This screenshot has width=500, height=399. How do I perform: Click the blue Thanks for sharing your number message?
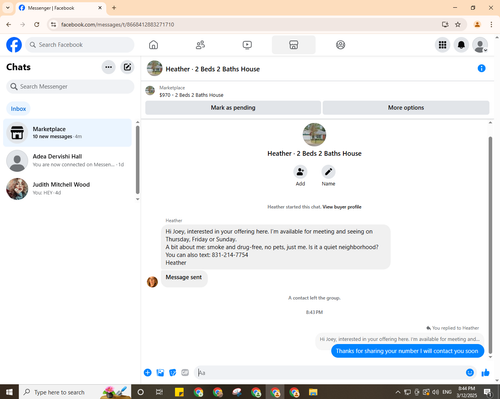pyautogui.click(x=407, y=351)
